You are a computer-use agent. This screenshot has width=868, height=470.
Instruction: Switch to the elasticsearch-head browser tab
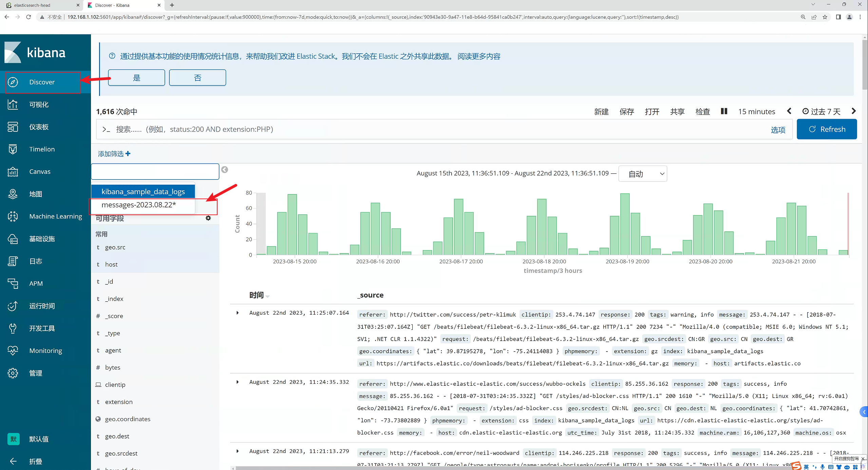[42, 5]
